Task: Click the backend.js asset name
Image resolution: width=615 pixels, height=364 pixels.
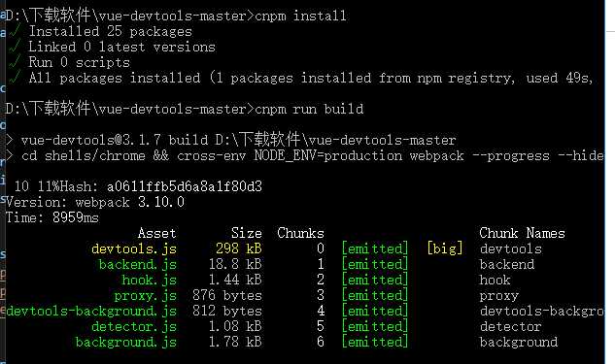Action: [x=138, y=264]
